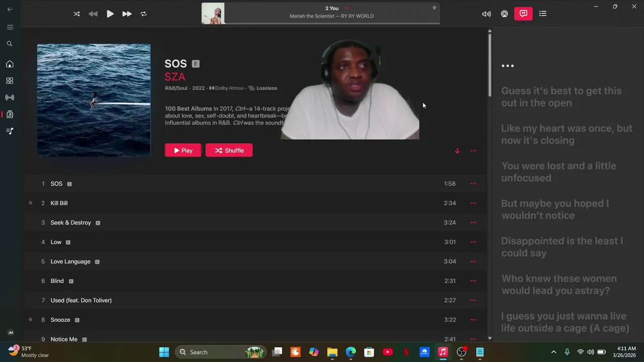Toggle repeat mode
The height and width of the screenshot is (362, 644).
[x=143, y=14]
